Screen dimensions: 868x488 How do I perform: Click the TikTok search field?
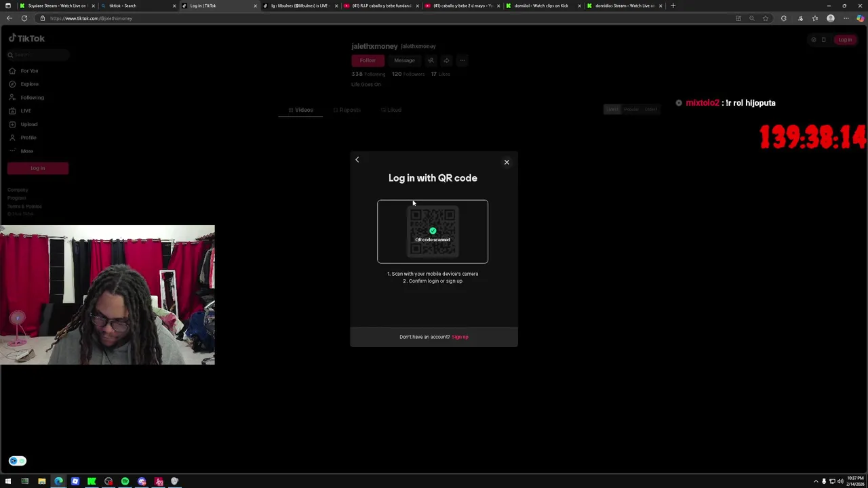tap(37, 55)
